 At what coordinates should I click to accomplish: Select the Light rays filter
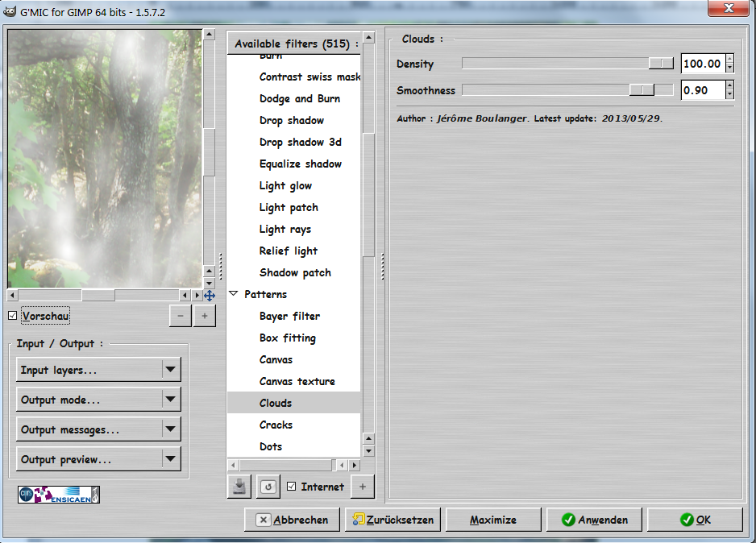pyautogui.click(x=293, y=229)
